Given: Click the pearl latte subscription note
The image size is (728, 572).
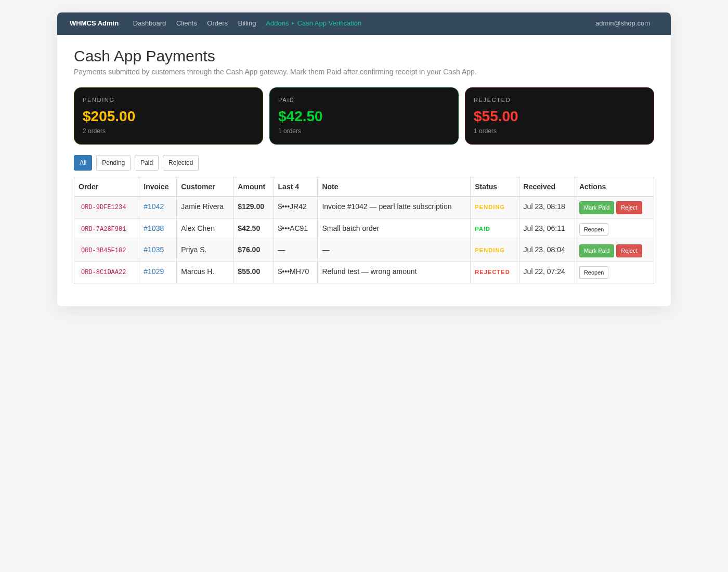Looking at the screenshot, I should pos(386,206).
